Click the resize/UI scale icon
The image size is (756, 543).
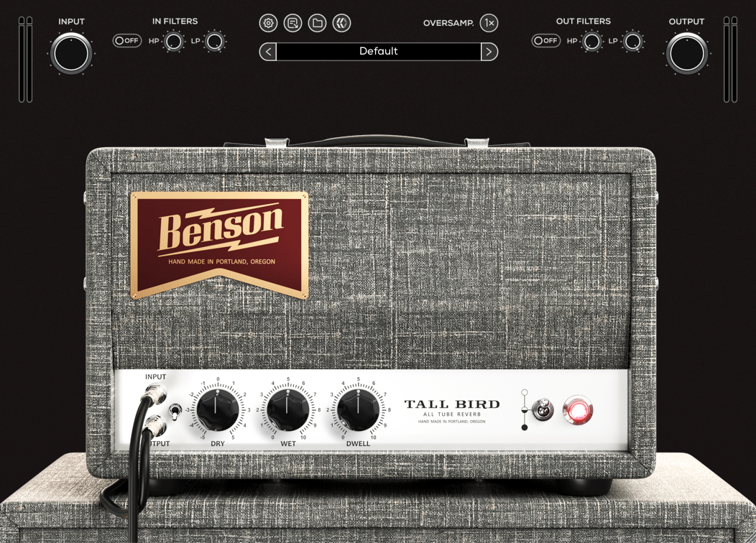click(x=292, y=23)
